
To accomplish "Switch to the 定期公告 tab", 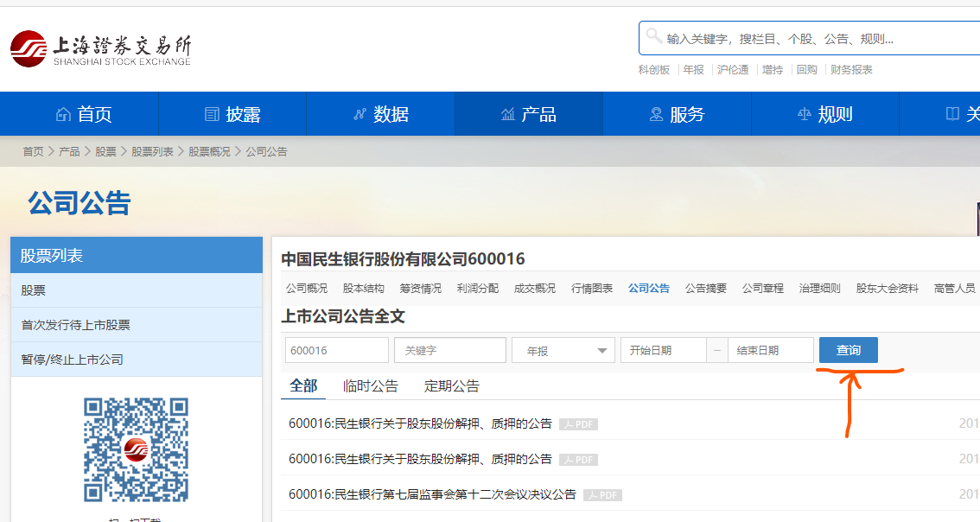I will click(451, 386).
